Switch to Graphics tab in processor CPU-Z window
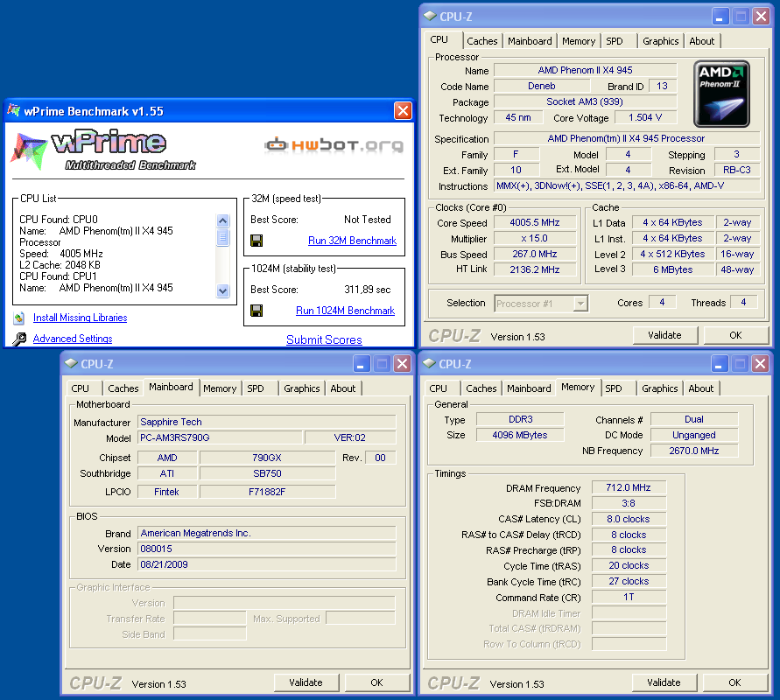Screen dimensions: 780x700 pos(661,41)
